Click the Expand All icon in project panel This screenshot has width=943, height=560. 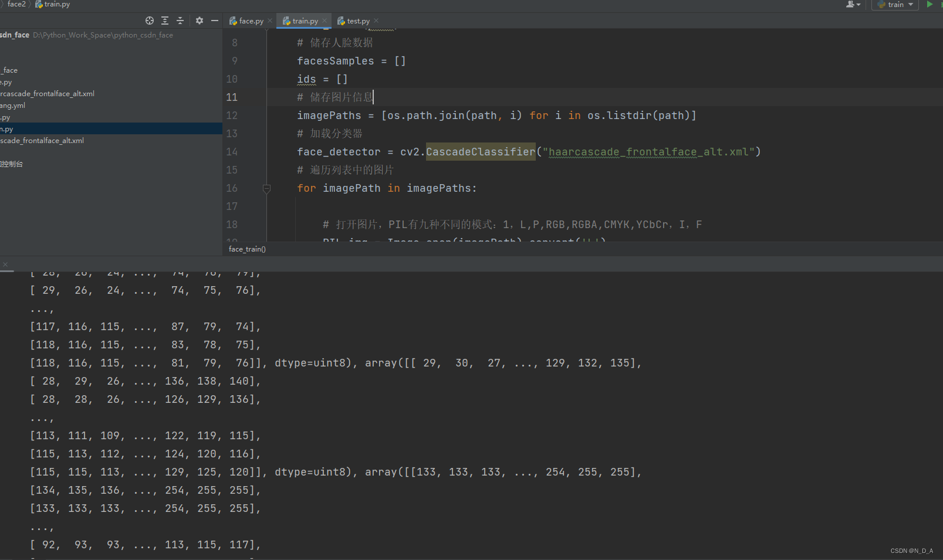coord(165,21)
